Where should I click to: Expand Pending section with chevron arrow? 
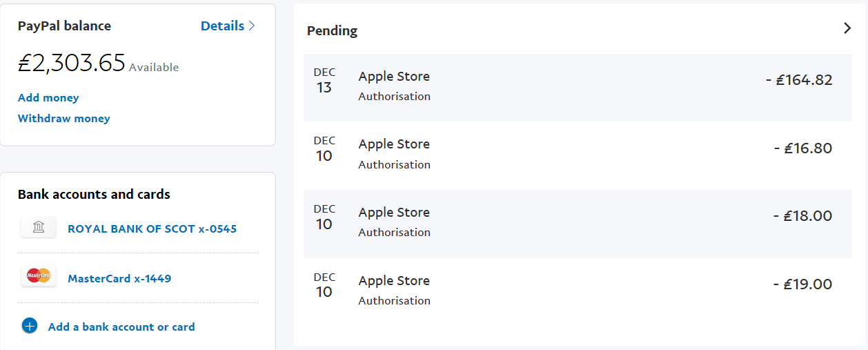(848, 28)
